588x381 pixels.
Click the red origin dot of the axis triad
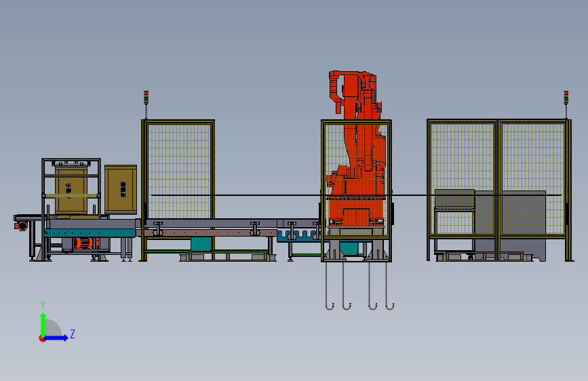click(x=41, y=338)
